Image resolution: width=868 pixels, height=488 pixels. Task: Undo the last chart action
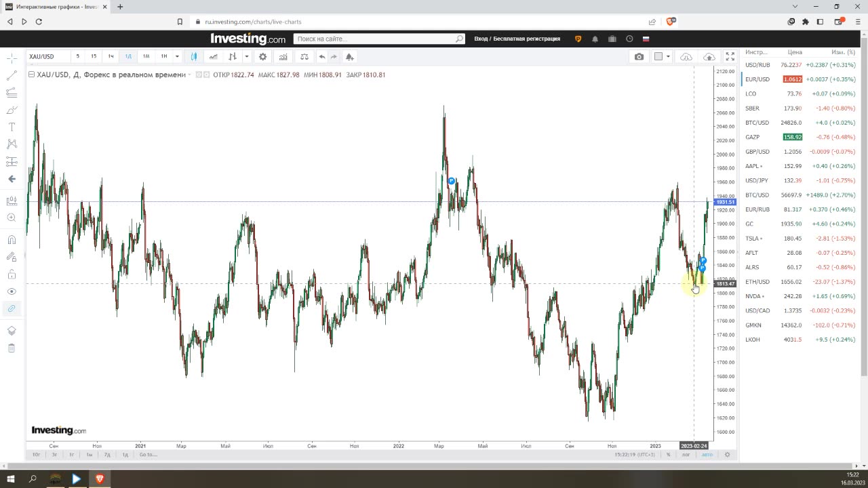pos(322,56)
